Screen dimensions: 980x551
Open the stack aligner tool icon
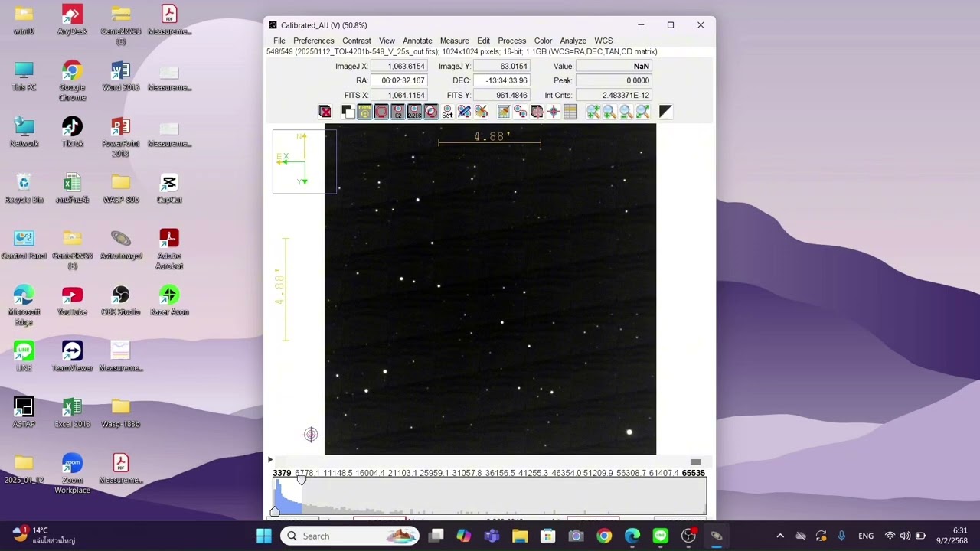(537, 112)
